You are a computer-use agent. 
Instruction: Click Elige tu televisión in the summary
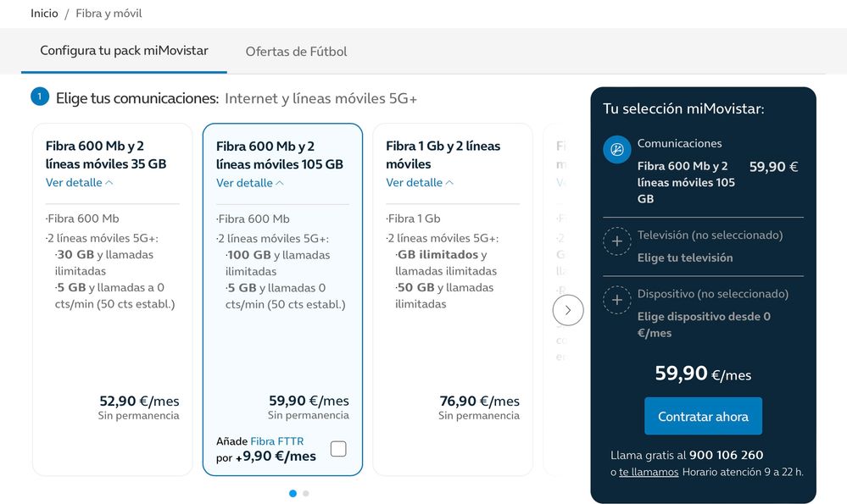(x=685, y=258)
